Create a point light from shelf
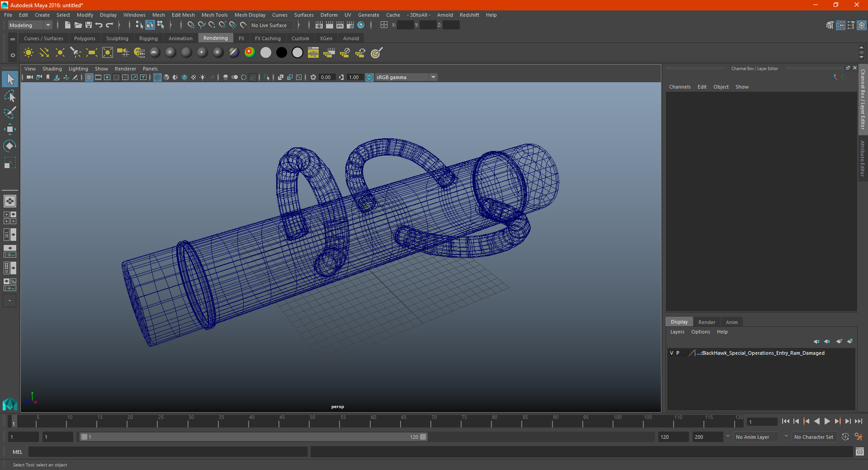The width and height of the screenshot is (868, 470). [60, 53]
